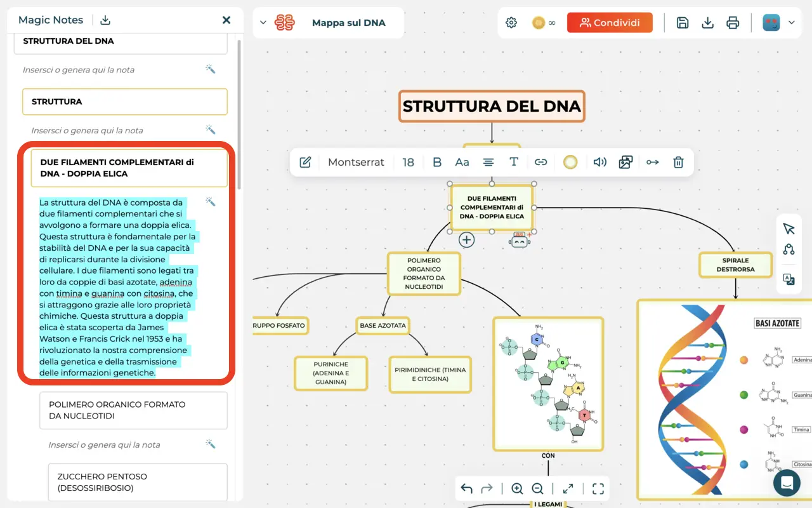Toggle bold formatting in the node toolbar
This screenshot has width=812, height=508.
(x=437, y=162)
